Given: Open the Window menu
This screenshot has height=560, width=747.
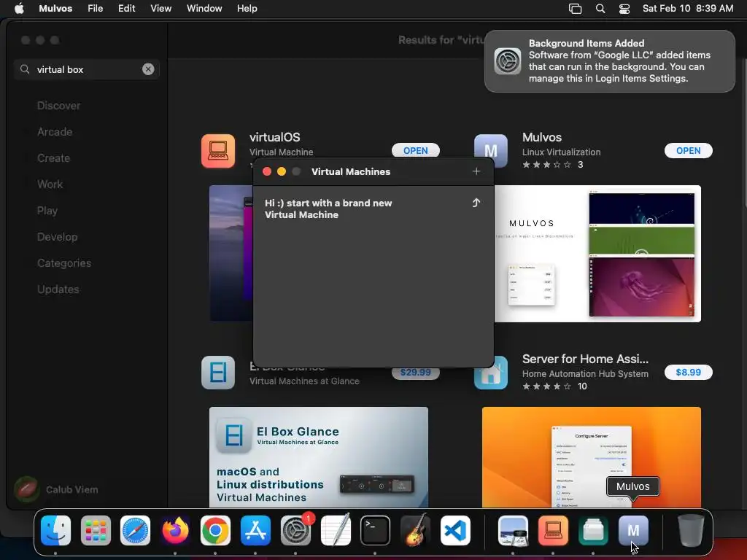Looking at the screenshot, I should tap(204, 9).
